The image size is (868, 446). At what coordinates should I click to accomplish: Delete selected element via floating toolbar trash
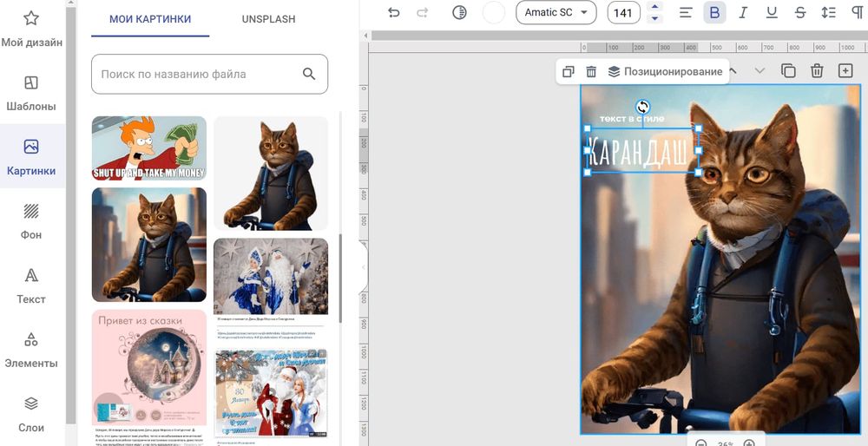click(591, 72)
